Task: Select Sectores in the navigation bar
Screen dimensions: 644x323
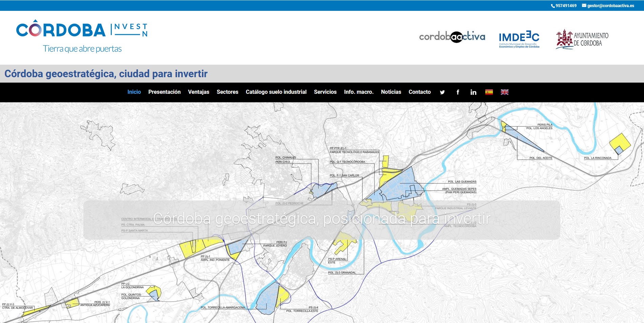Action: pyautogui.click(x=227, y=92)
